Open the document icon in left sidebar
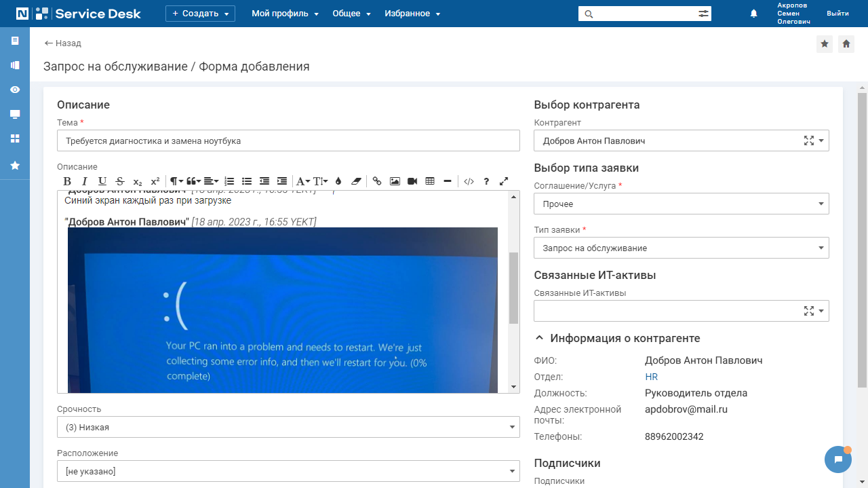This screenshot has height=488, width=868. click(x=15, y=41)
